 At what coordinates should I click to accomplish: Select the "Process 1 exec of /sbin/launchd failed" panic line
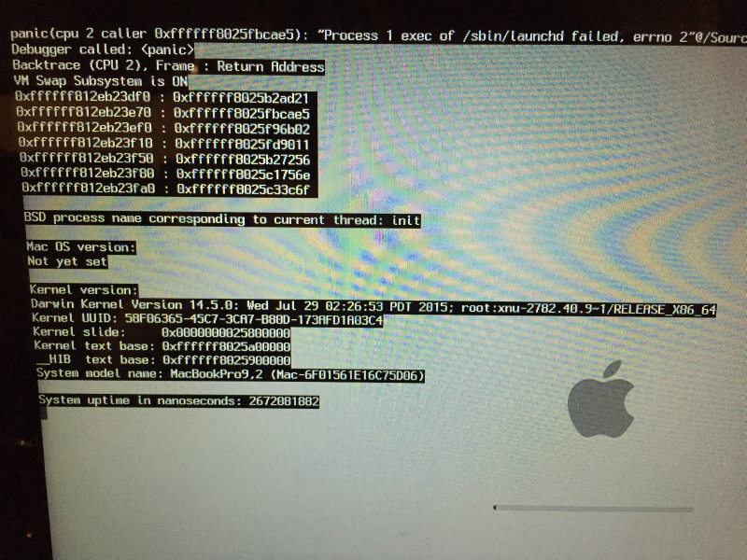(x=379, y=35)
